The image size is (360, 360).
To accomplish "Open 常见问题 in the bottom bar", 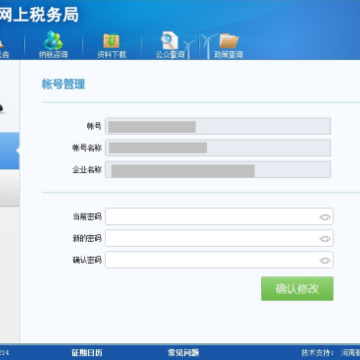I will point(183,353).
